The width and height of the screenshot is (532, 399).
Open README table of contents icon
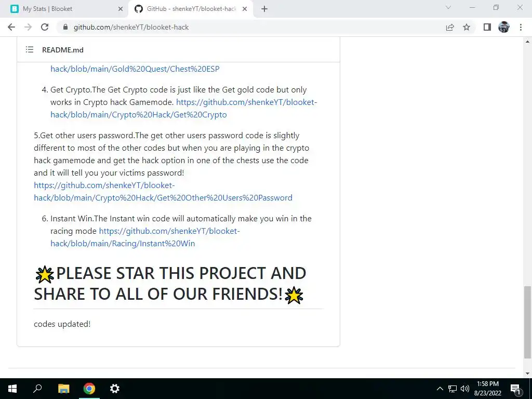click(x=30, y=49)
